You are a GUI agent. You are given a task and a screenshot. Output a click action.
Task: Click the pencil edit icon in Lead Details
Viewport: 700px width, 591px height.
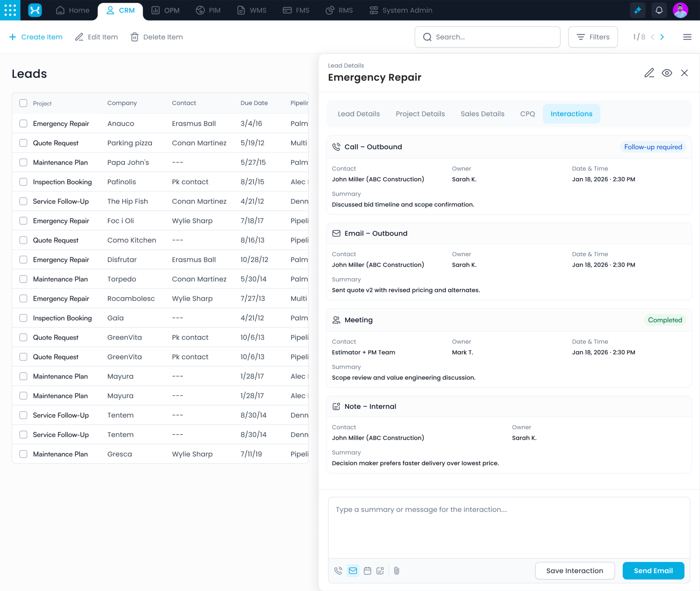(x=649, y=73)
